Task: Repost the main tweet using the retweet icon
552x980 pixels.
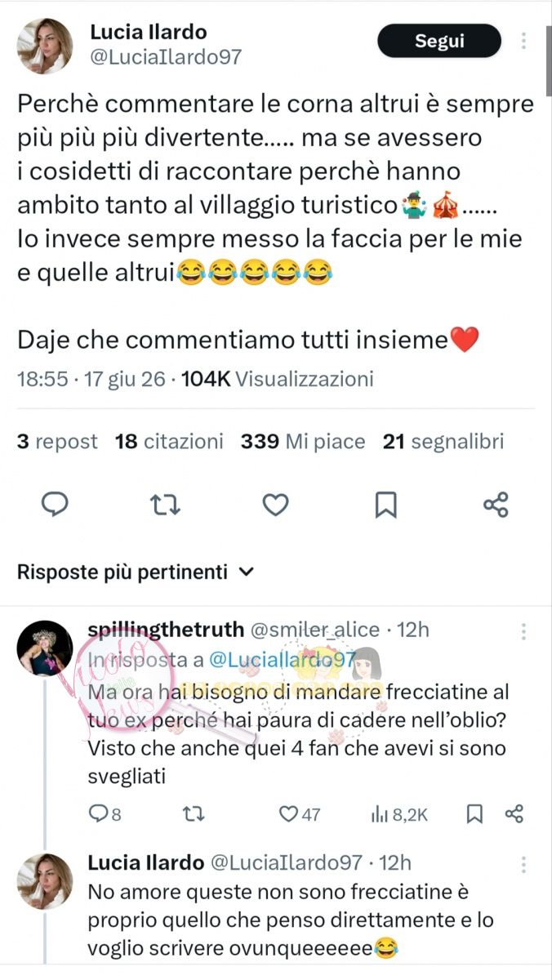Action: click(x=166, y=506)
